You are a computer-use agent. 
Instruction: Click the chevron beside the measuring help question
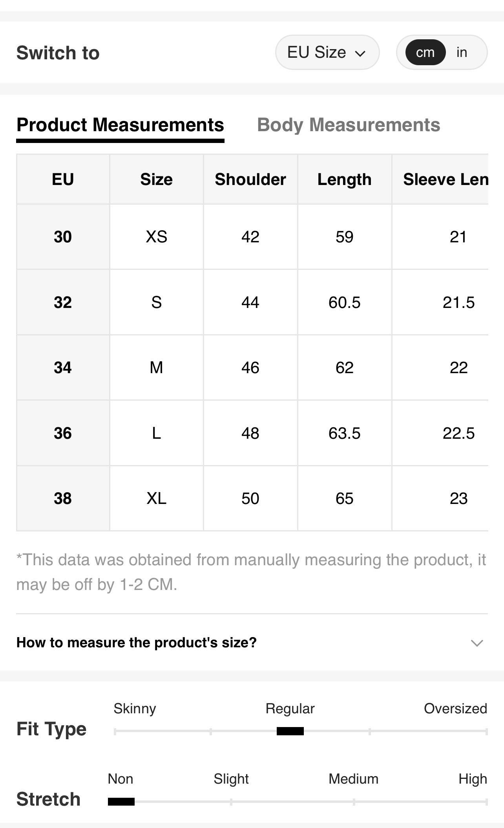[477, 643]
